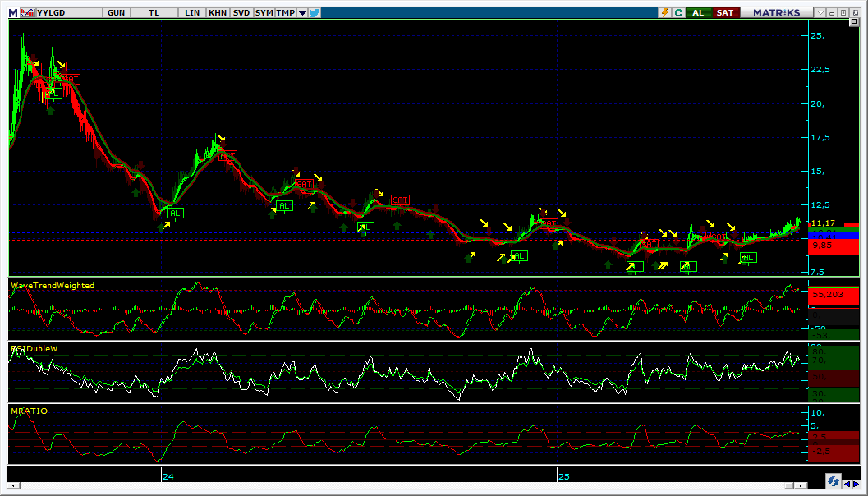This screenshot has width=868, height=496.
Task: Click the SVD toolbar button
Action: (x=241, y=13)
